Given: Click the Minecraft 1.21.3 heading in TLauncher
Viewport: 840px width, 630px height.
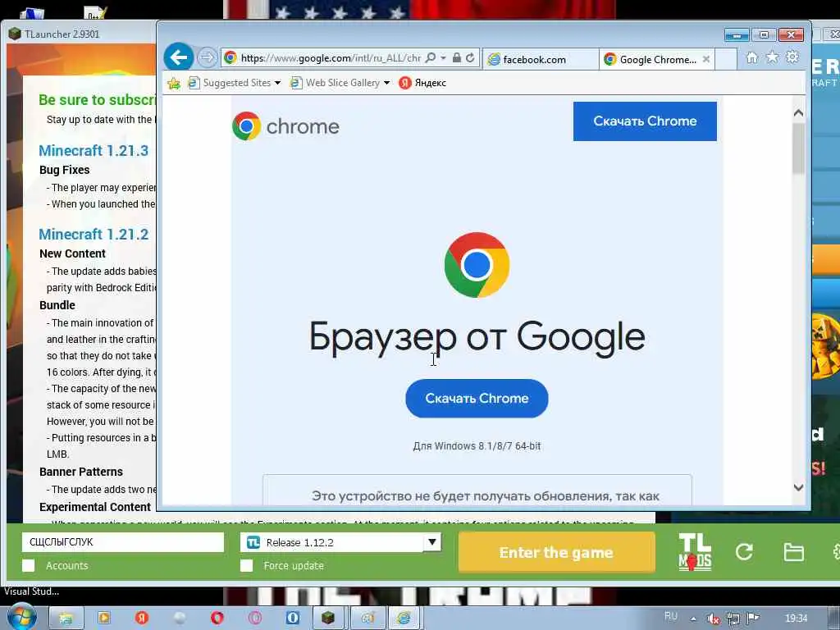Looking at the screenshot, I should click(x=94, y=151).
